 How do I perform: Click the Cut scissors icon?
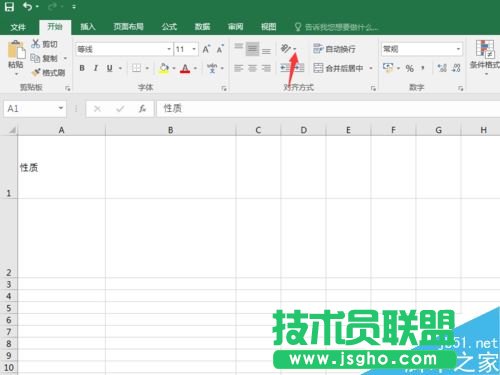[35, 44]
